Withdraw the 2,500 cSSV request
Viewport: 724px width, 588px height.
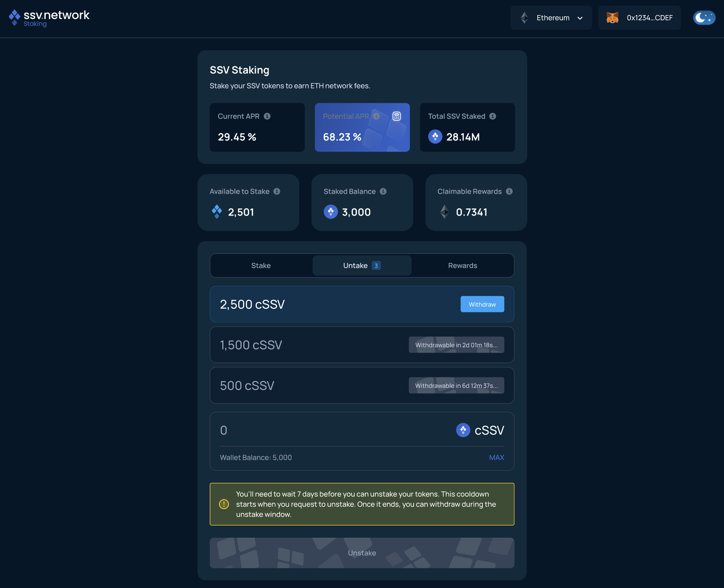[x=482, y=304]
